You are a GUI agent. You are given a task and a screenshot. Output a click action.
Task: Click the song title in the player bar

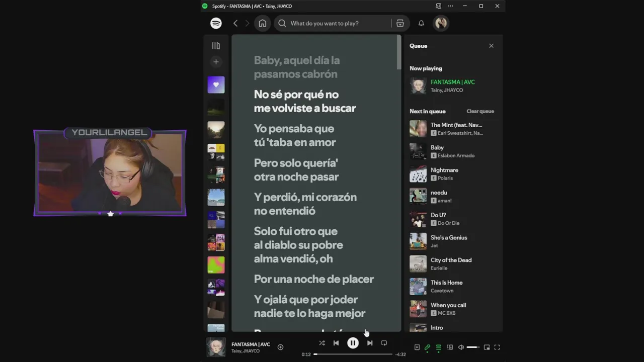pos(251,344)
